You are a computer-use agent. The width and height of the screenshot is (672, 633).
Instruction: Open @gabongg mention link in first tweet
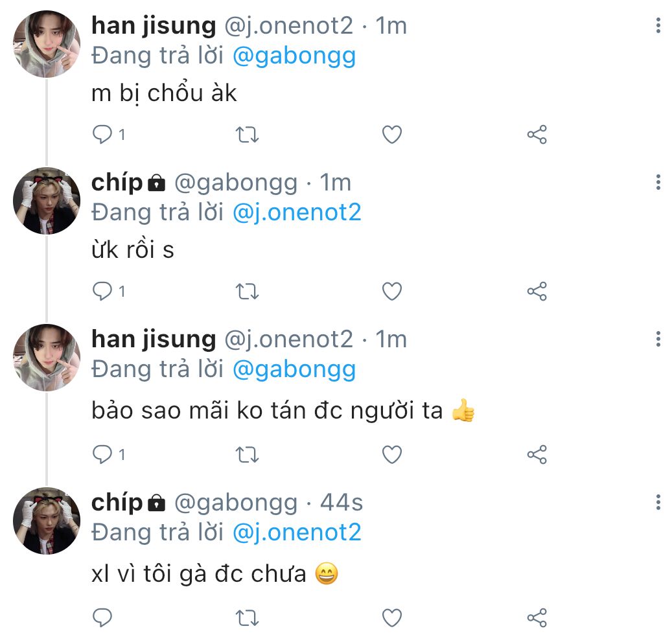294,56
